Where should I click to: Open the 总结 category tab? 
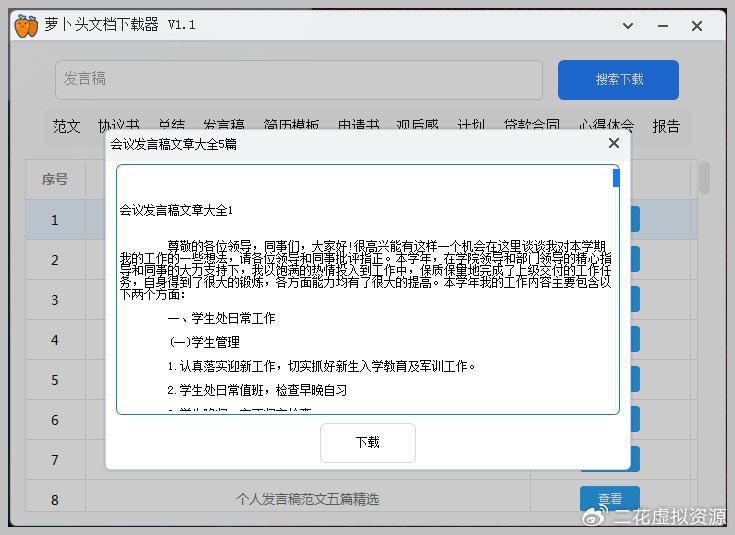(171, 126)
